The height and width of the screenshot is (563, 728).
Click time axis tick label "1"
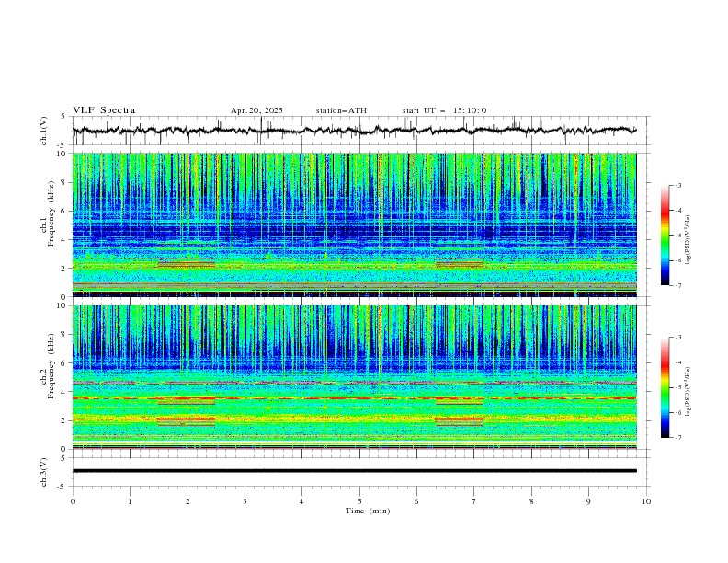(130, 501)
